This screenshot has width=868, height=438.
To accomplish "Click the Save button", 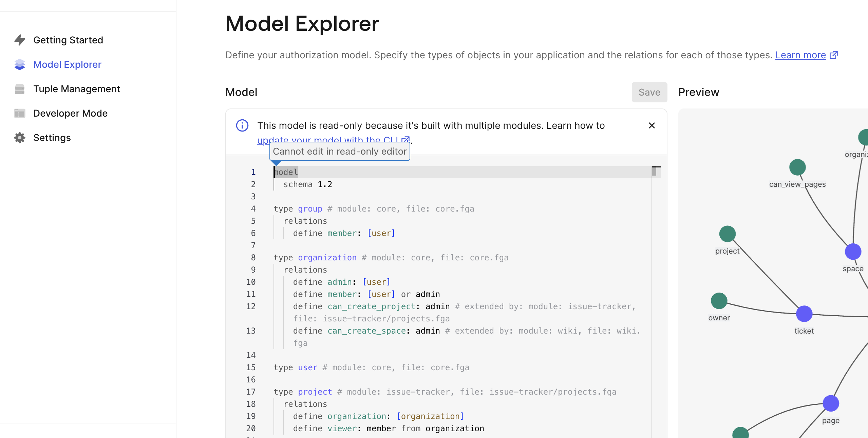I will 649,92.
